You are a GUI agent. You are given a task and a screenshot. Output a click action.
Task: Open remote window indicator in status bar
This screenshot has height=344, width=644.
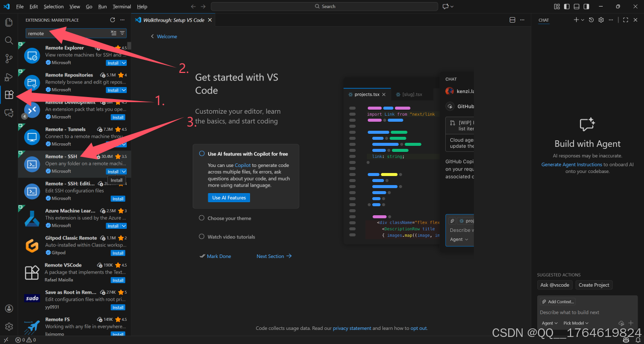tap(6, 340)
